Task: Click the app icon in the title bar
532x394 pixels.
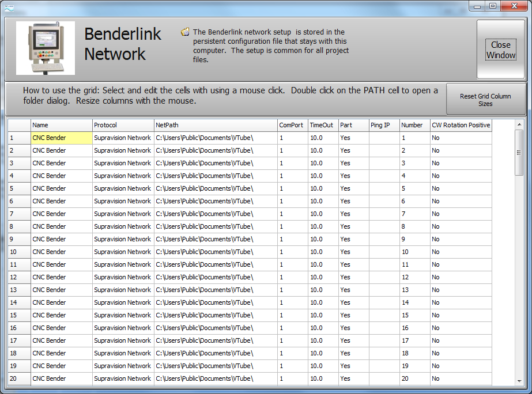Action: coord(8,6)
